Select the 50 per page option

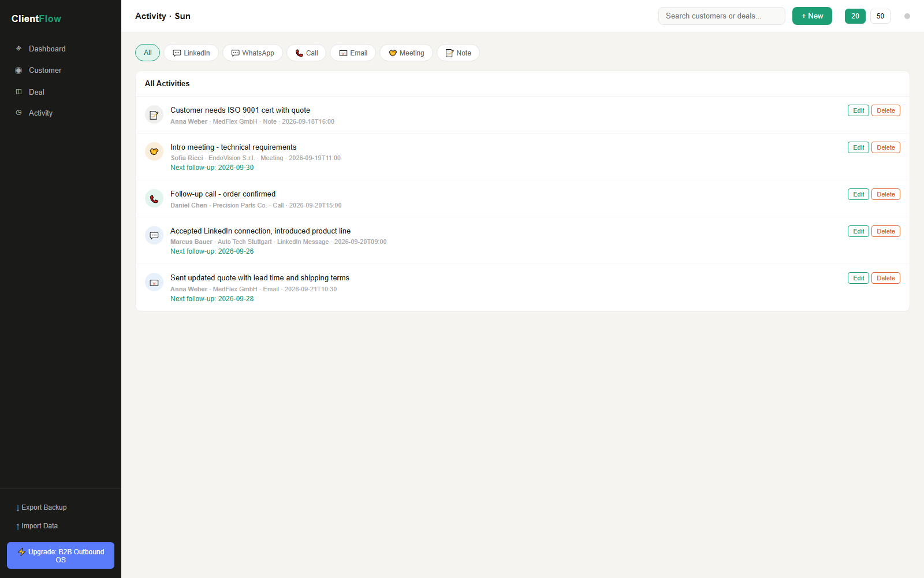tap(880, 16)
